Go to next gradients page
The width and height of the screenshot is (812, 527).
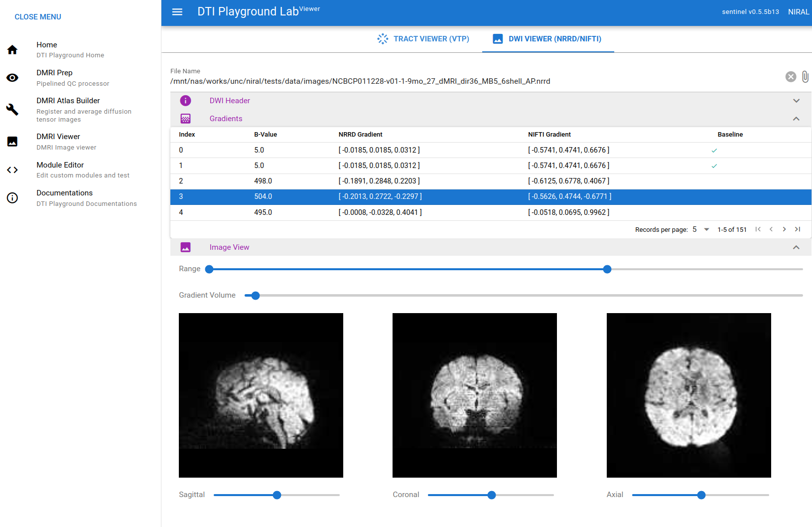784,229
